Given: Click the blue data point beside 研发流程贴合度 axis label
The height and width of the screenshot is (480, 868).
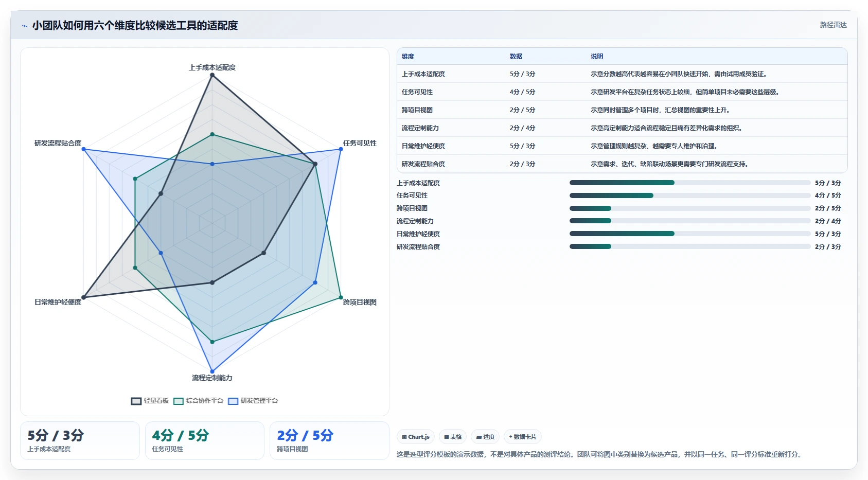Looking at the screenshot, I should coord(84,149).
